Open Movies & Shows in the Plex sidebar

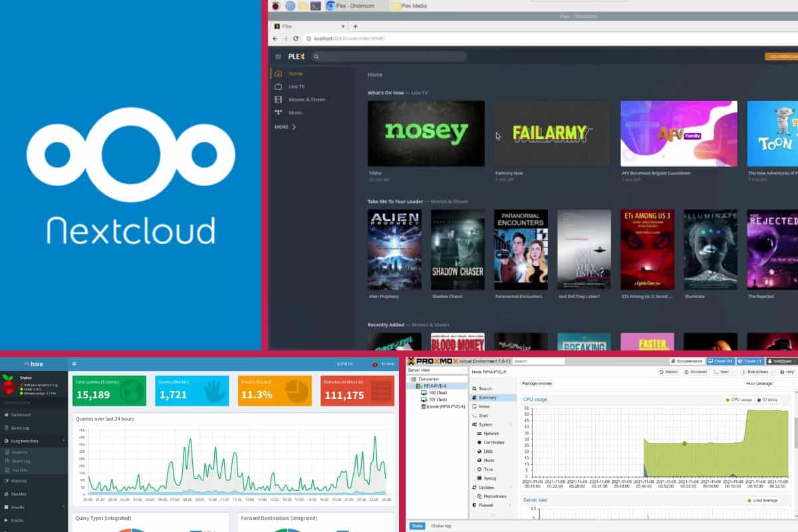pos(311,99)
